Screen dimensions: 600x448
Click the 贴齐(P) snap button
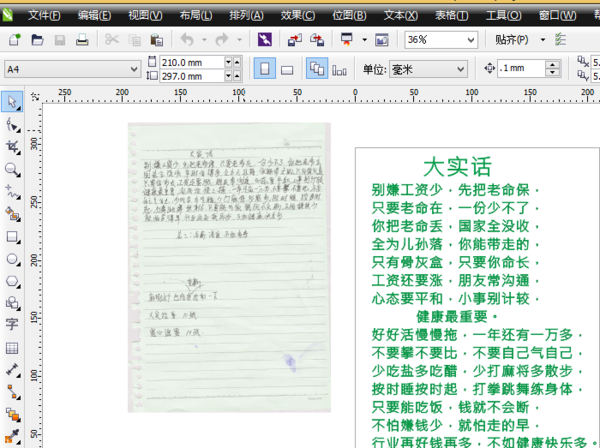click(520, 40)
